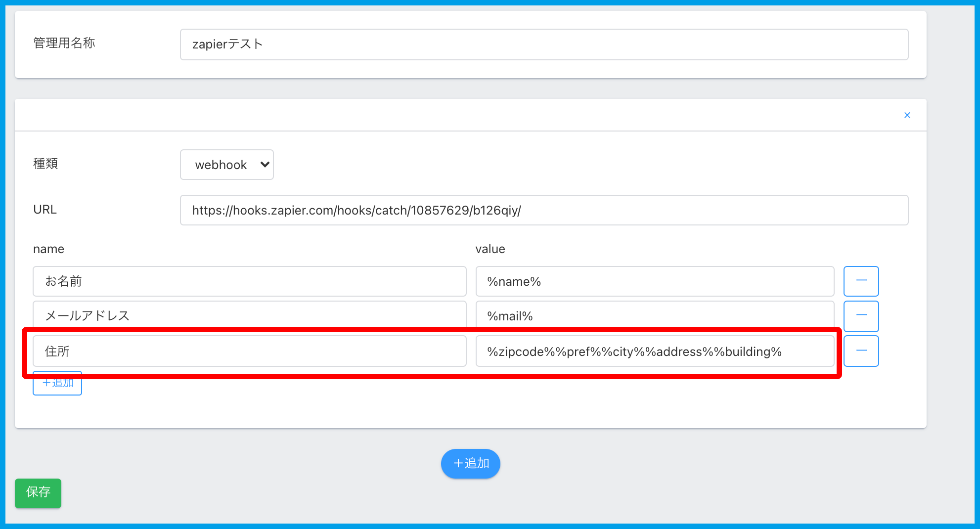Image resolution: width=980 pixels, height=529 pixels.
Task: Remove the お名前 row with its minus button
Action: pos(861,281)
